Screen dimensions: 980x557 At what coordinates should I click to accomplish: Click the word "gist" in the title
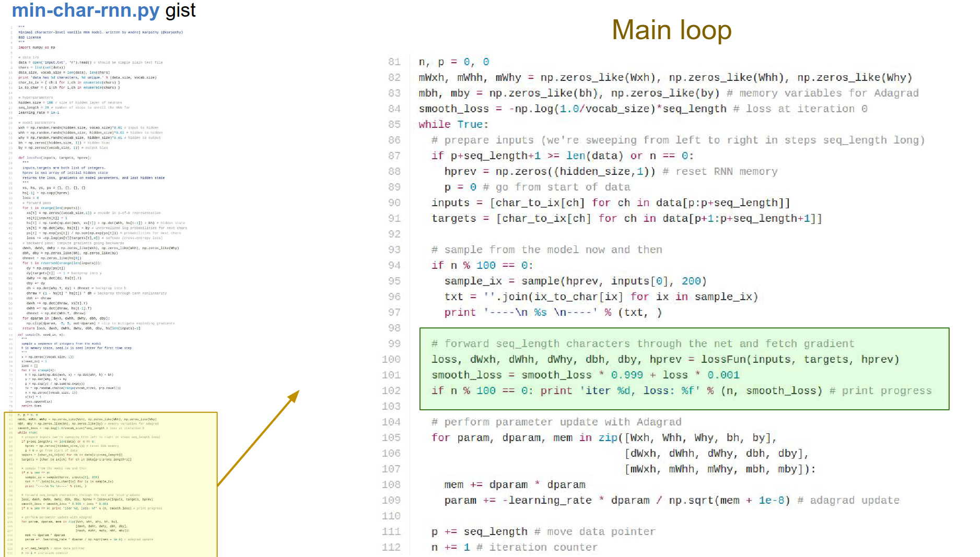coord(181,10)
